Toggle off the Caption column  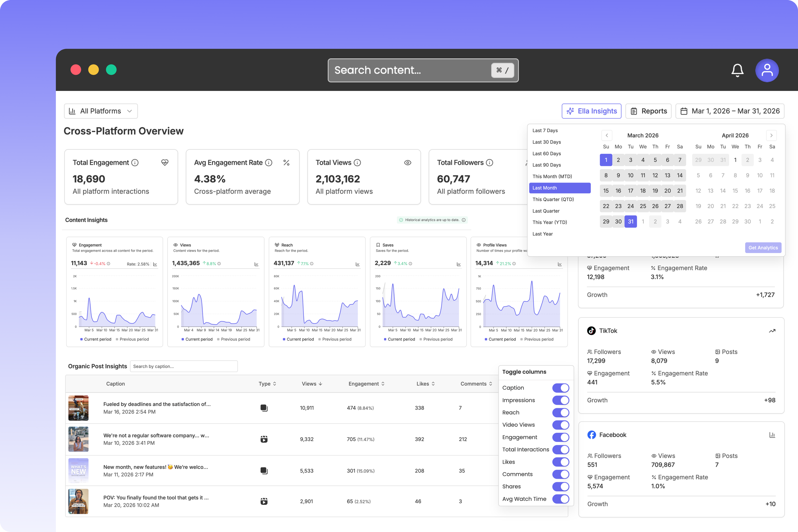tap(561, 388)
